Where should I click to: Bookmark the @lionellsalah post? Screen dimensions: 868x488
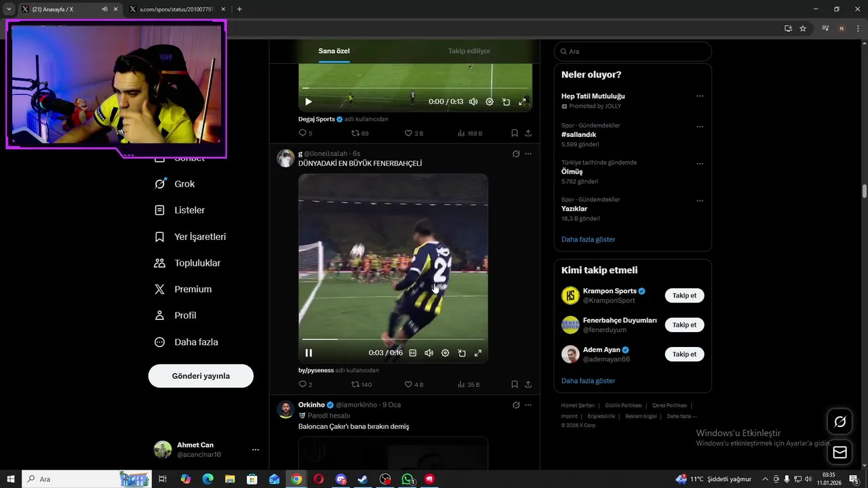pyautogui.click(x=515, y=384)
